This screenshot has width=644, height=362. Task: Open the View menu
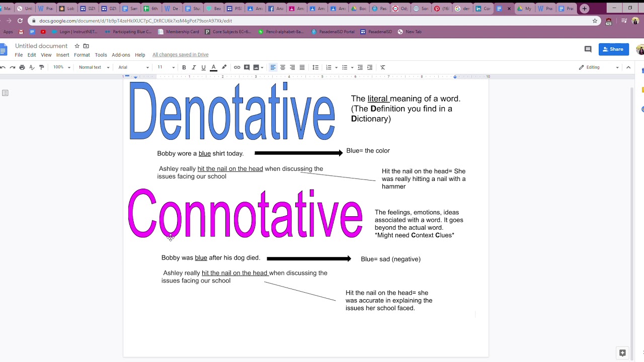pos(46,55)
